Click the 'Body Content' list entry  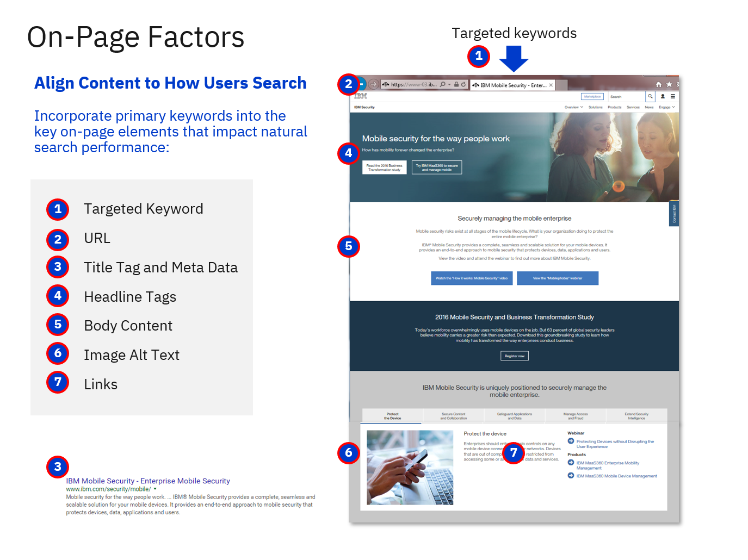128,326
